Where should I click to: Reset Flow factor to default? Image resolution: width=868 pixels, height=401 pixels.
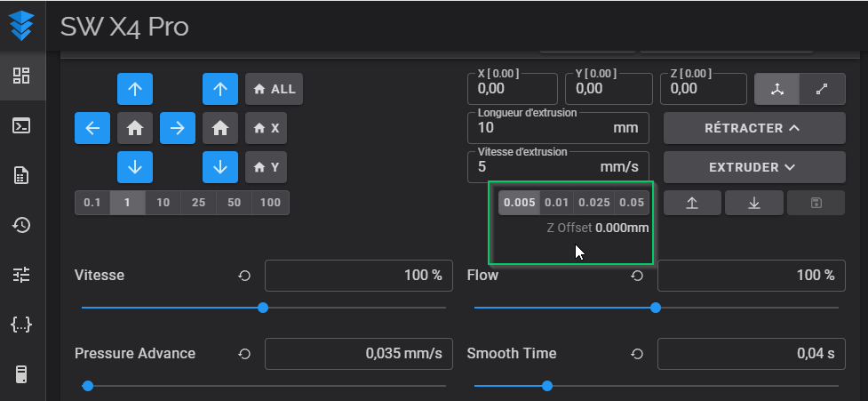coord(637,276)
